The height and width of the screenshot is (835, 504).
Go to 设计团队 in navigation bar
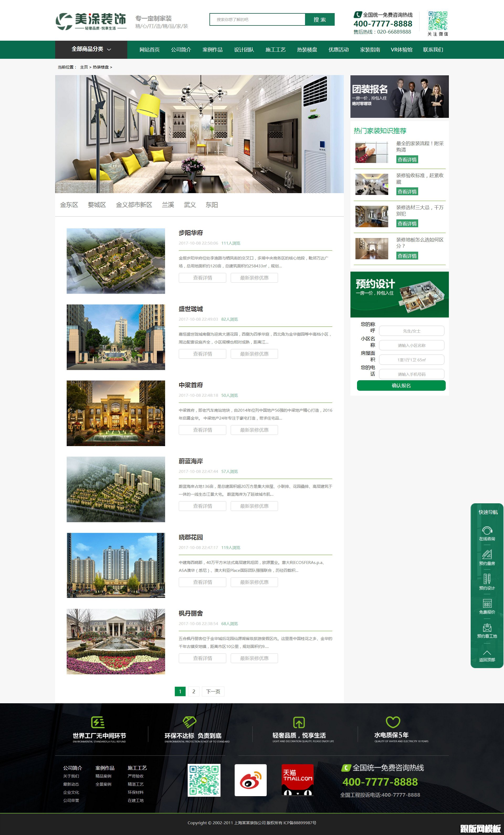click(244, 50)
